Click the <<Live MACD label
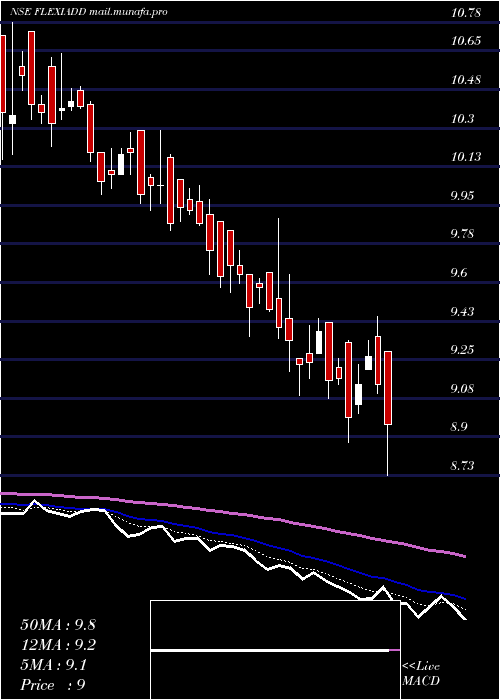This screenshot has height=700, width=500. [x=421, y=674]
